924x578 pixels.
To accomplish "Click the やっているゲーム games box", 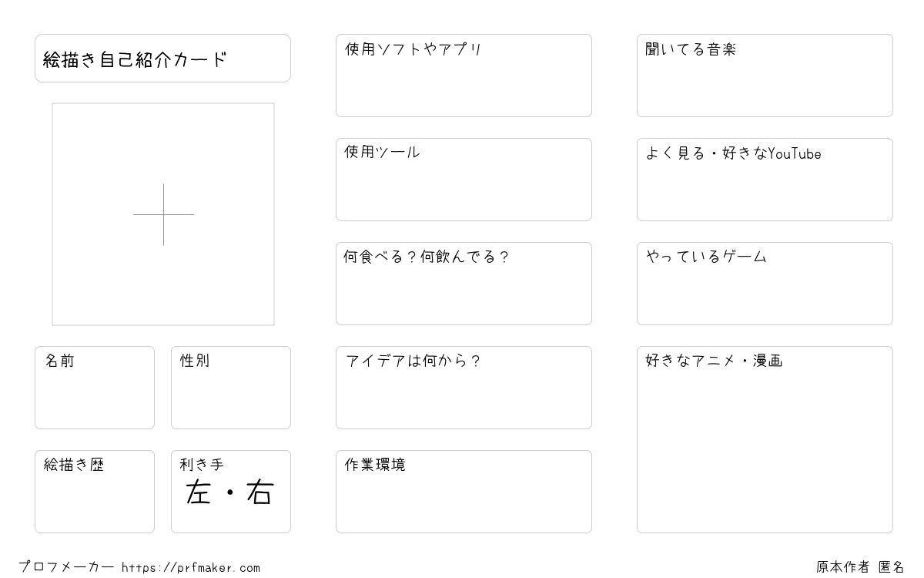I will click(765, 284).
